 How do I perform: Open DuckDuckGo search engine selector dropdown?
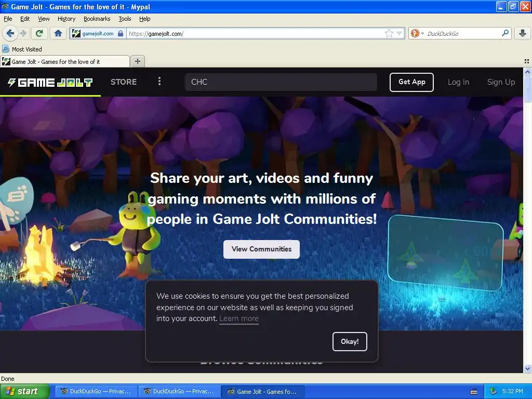(x=417, y=33)
